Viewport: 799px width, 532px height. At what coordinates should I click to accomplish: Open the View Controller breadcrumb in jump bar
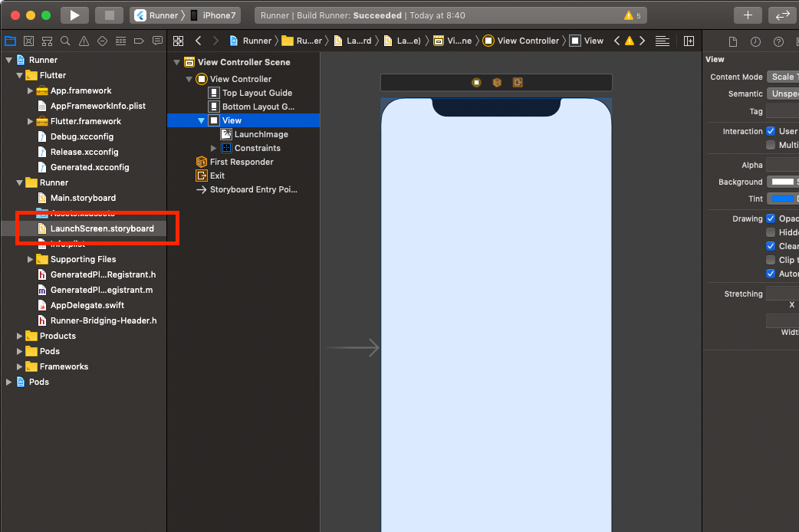point(521,41)
